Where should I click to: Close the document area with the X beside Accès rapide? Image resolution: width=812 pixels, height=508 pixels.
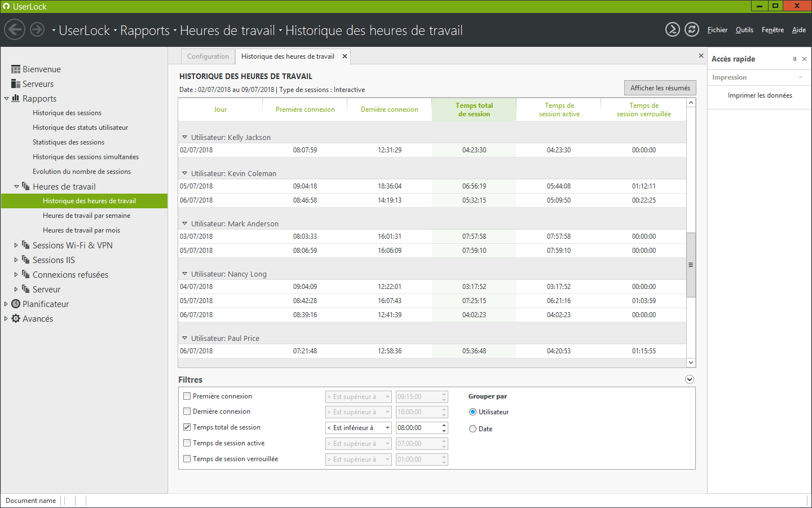tap(701, 55)
